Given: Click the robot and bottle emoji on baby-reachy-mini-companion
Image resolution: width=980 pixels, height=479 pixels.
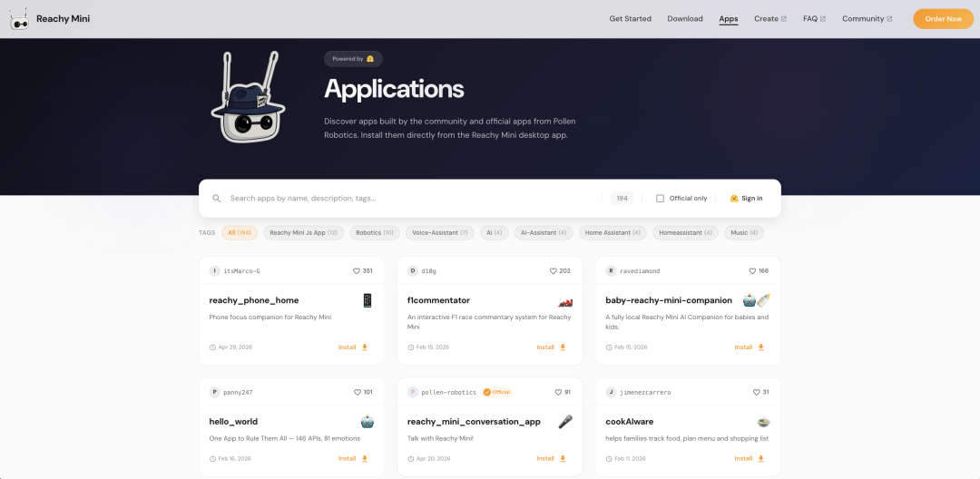Looking at the screenshot, I should [x=756, y=300].
